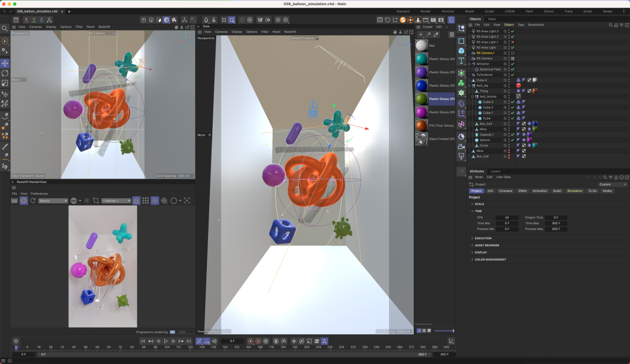The image size is (630, 364).
Task: Click Play forward on timeline
Action: point(165,341)
